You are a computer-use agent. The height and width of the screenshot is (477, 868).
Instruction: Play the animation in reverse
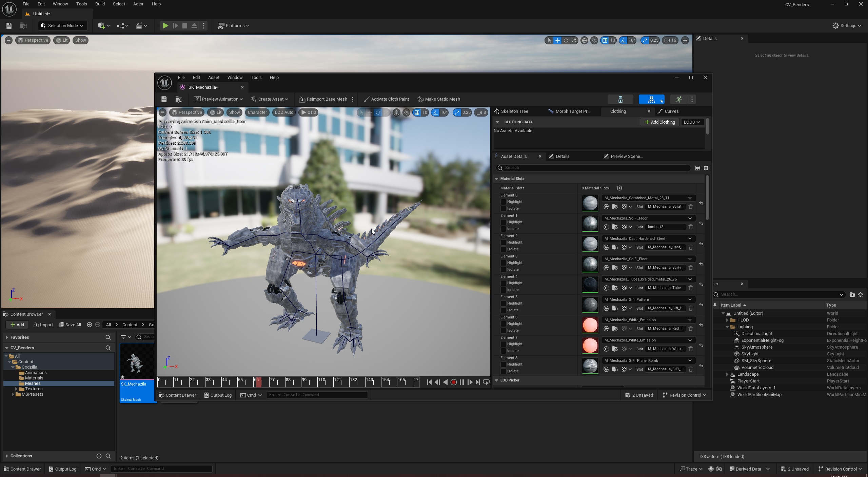(445, 382)
